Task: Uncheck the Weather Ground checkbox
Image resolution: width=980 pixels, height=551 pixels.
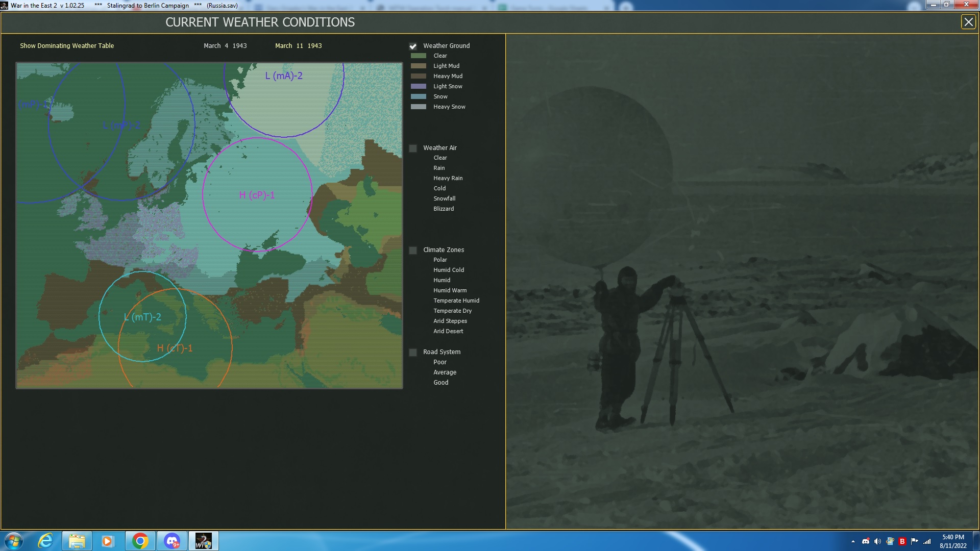Action: [413, 46]
